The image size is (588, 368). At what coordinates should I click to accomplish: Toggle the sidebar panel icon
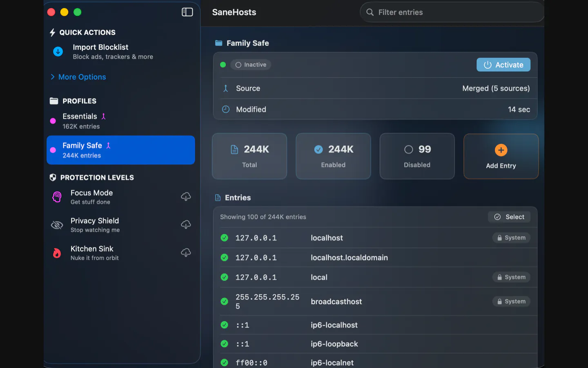[187, 12]
